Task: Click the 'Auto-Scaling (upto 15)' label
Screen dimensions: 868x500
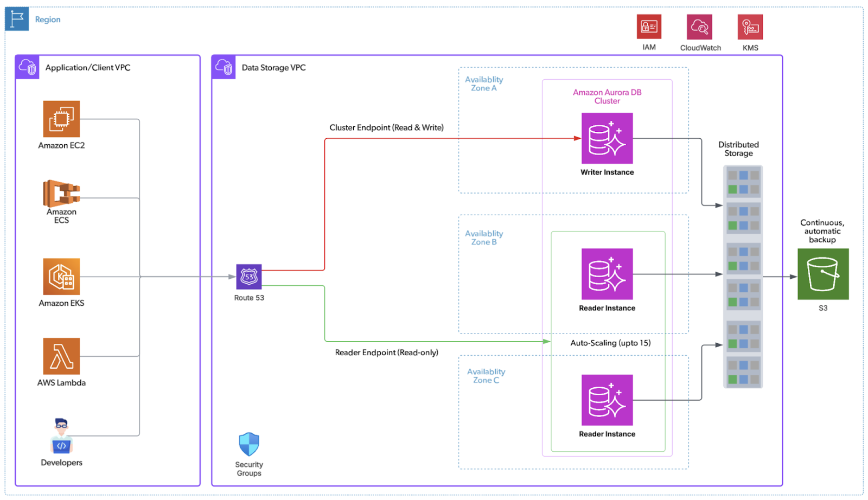Action: [610, 343]
